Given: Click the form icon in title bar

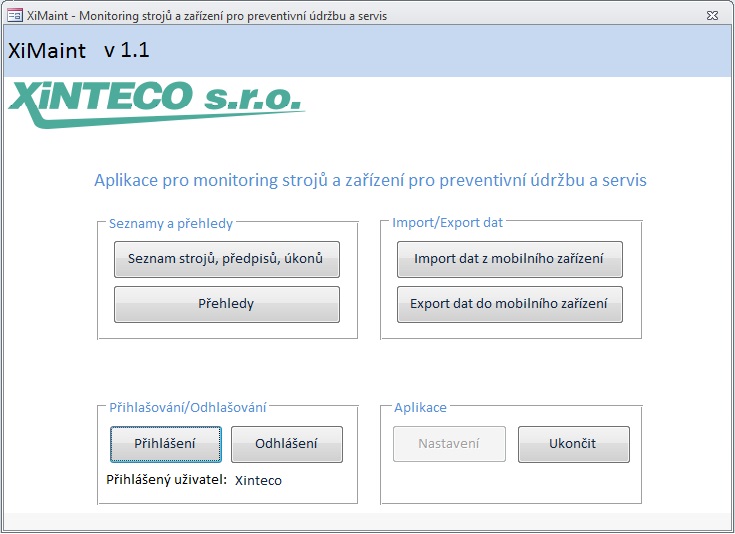Looking at the screenshot, I should click(15, 15).
